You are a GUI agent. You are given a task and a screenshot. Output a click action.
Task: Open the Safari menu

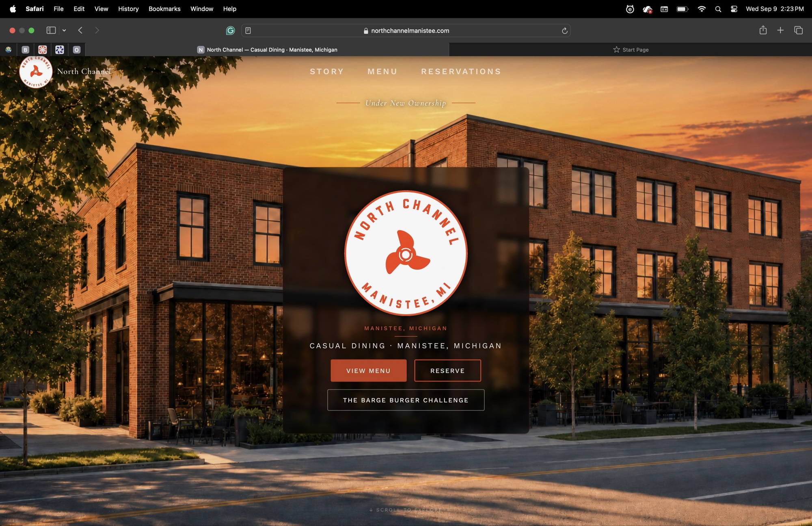(35, 9)
